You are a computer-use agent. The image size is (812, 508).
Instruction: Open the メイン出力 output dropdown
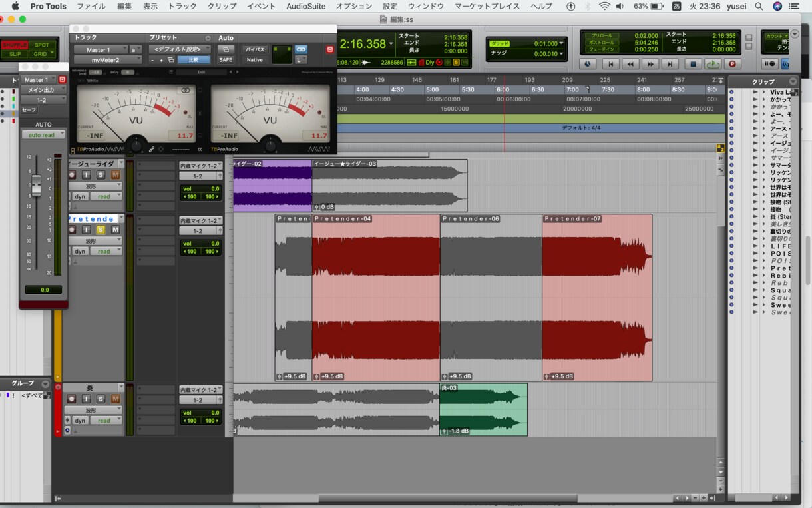[43, 90]
